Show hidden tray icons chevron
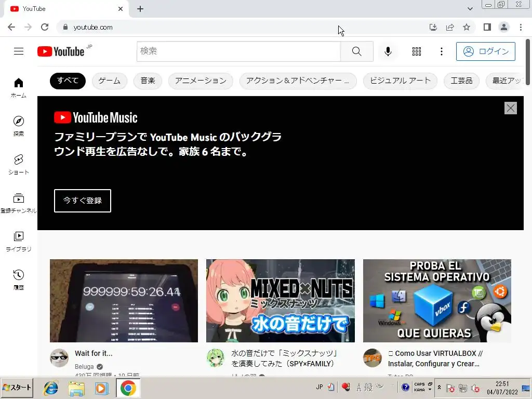The height and width of the screenshot is (399, 532). (439, 387)
